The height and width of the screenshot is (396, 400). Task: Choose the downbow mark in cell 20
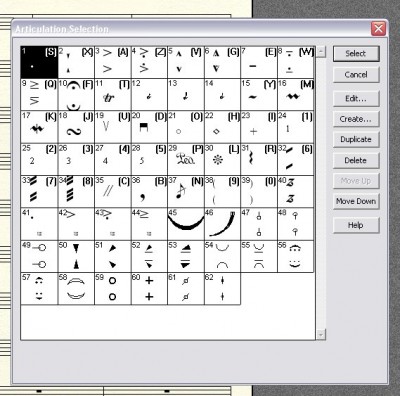[x=149, y=127]
